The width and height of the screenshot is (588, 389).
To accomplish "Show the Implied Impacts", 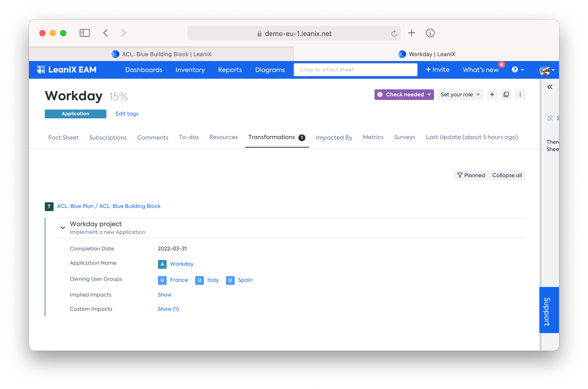I will pyautogui.click(x=165, y=295).
